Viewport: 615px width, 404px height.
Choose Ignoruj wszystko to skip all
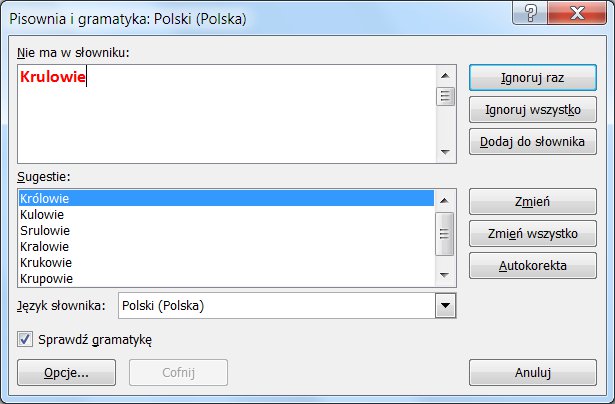pos(533,110)
